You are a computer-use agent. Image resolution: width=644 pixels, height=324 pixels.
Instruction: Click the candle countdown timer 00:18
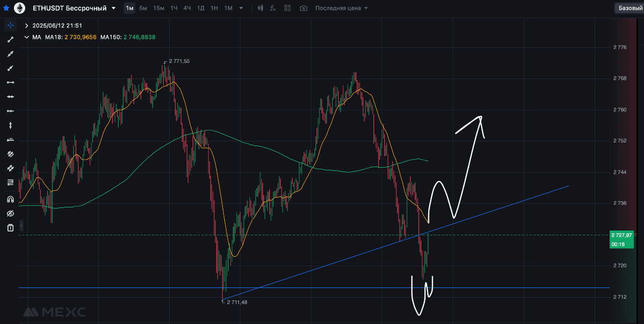618,244
